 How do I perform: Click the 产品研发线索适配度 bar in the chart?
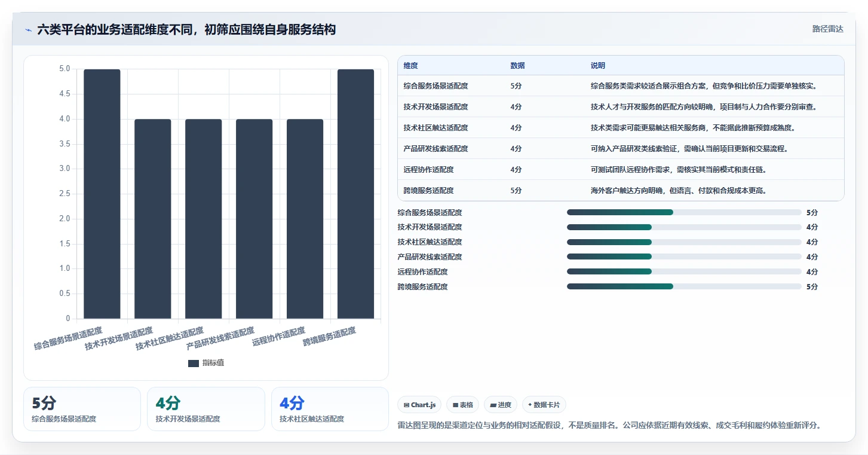[254, 219]
